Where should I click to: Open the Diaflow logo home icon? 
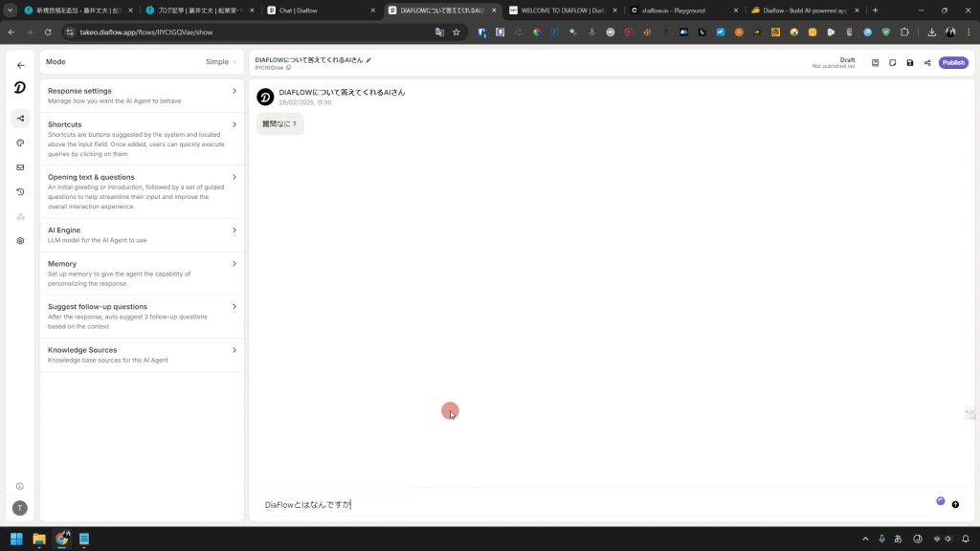[x=20, y=88]
